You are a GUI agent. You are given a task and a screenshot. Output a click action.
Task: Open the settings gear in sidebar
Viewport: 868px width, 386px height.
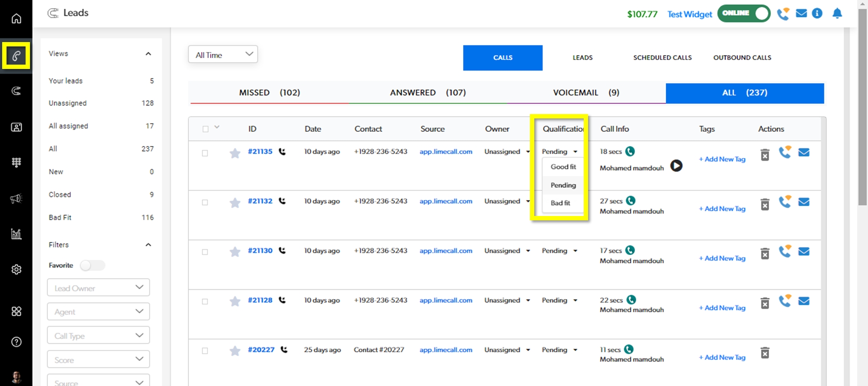pos(16,269)
